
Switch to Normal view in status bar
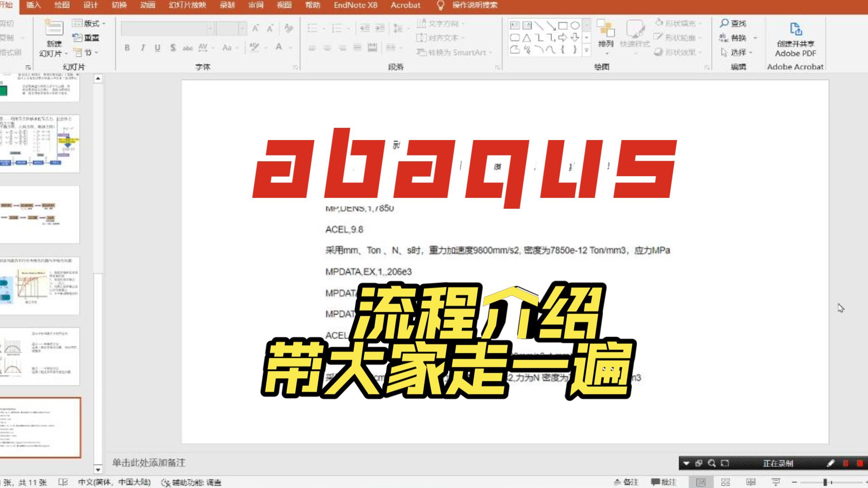click(x=701, y=483)
